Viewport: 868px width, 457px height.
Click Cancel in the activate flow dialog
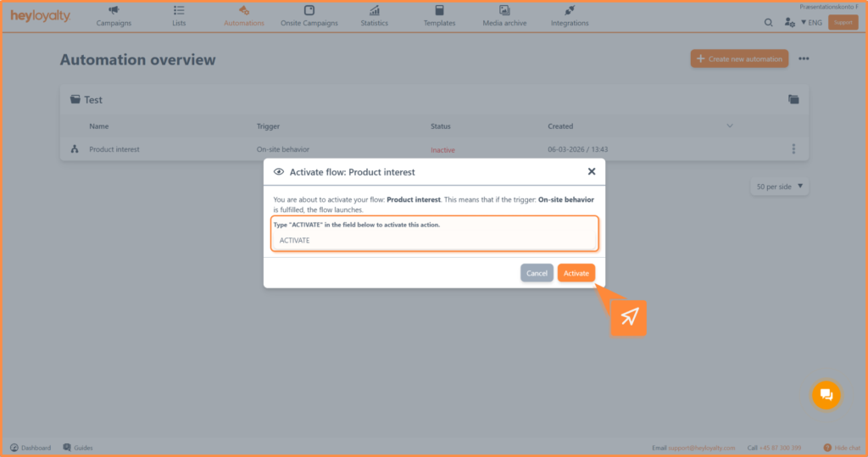click(537, 273)
